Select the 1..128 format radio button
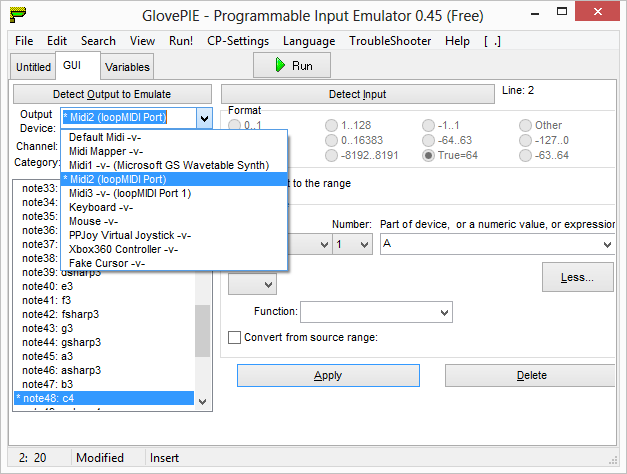This screenshot has height=474, width=627. [x=331, y=125]
